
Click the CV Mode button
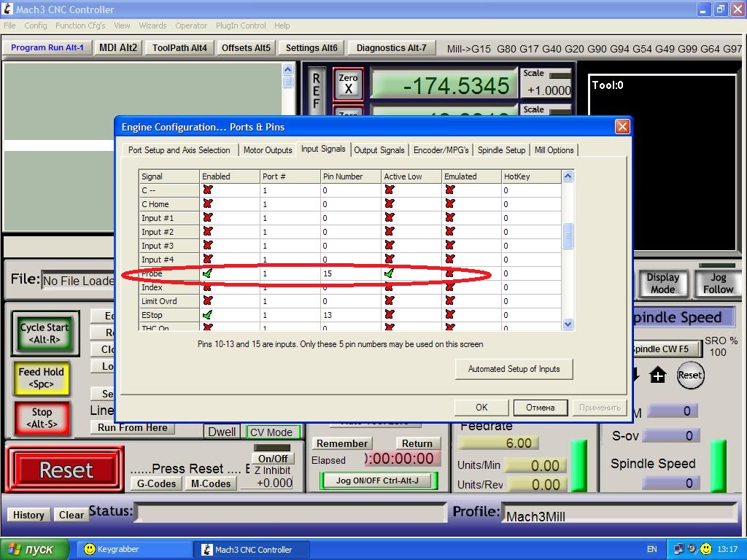[271, 432]
